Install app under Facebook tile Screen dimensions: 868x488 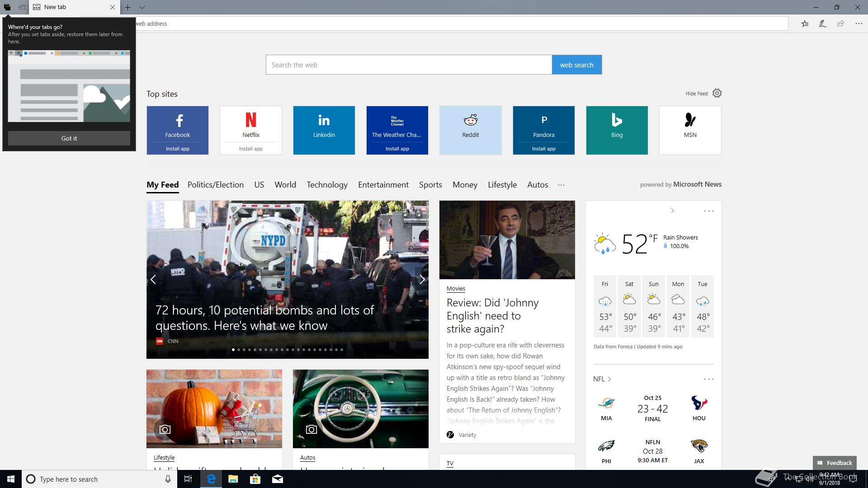(178, 149)
